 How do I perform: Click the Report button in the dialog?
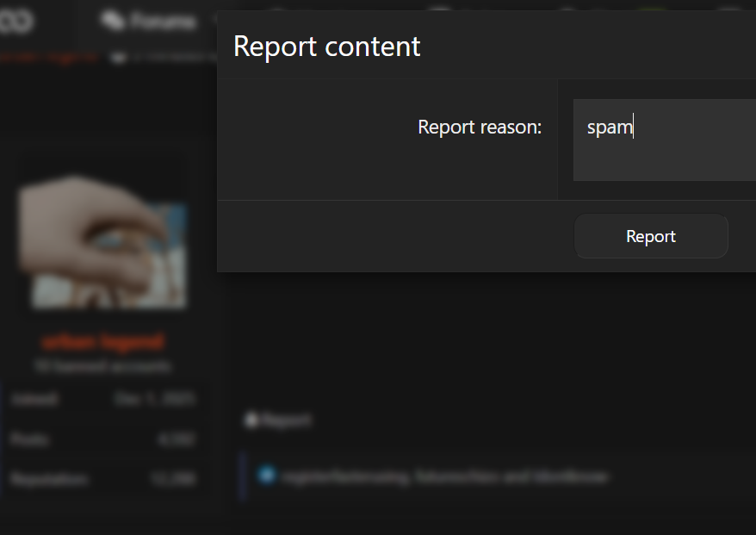pos(650,236)
